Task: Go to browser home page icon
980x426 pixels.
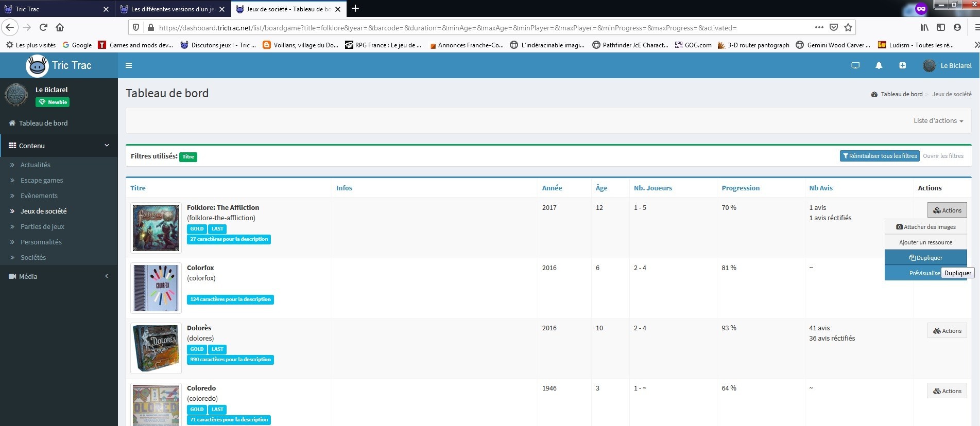Action: (x=60, y=27)
